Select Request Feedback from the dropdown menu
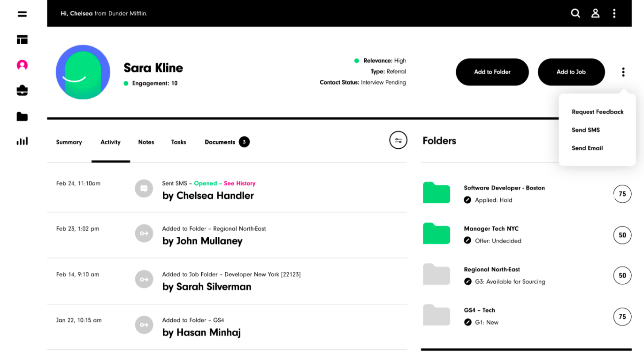This screenshot has height=363, width=644. pos(598,112)
